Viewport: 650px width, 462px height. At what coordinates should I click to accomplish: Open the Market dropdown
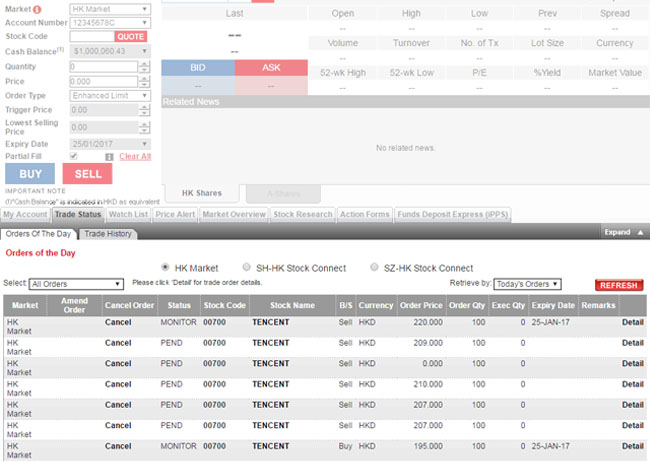click(110, 9)
